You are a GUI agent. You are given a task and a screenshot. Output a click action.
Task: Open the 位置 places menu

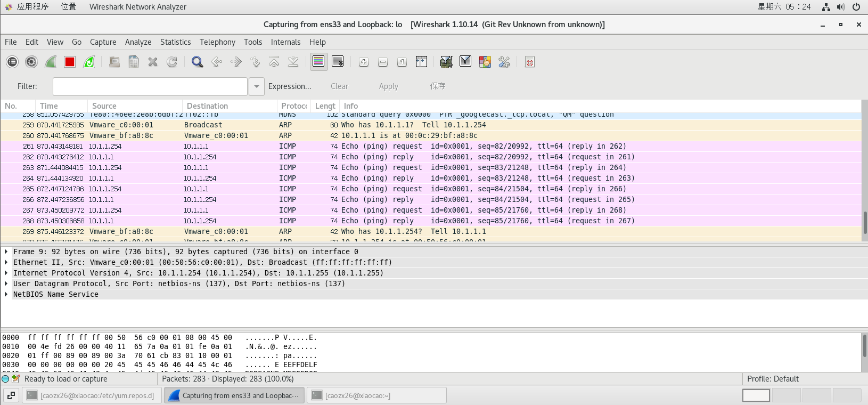pos(68,7)
